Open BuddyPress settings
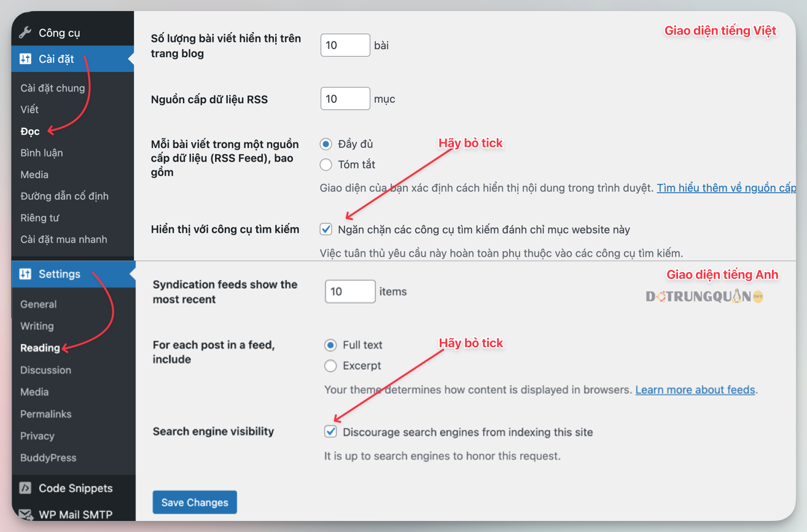 click(49, 458)
